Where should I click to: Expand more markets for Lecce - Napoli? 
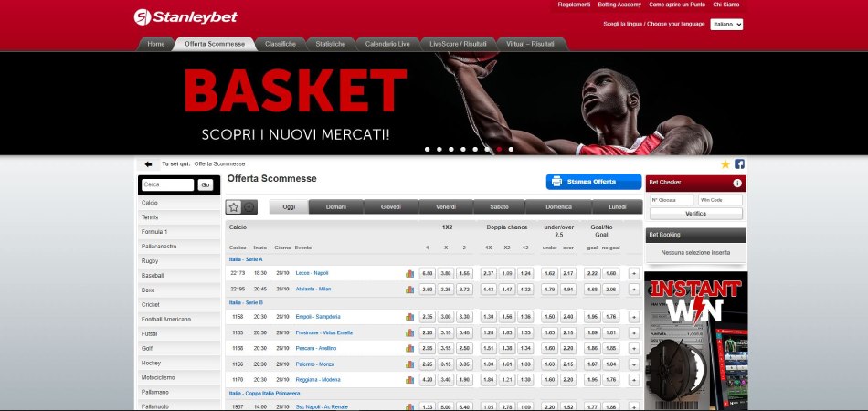[x=634, y=273]
